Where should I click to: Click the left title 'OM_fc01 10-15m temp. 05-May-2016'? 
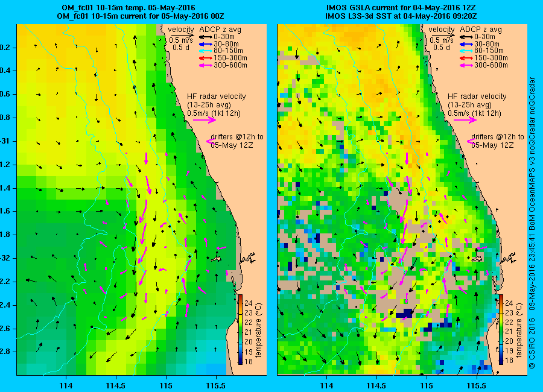pyautogui.click(x=128, y=8)
